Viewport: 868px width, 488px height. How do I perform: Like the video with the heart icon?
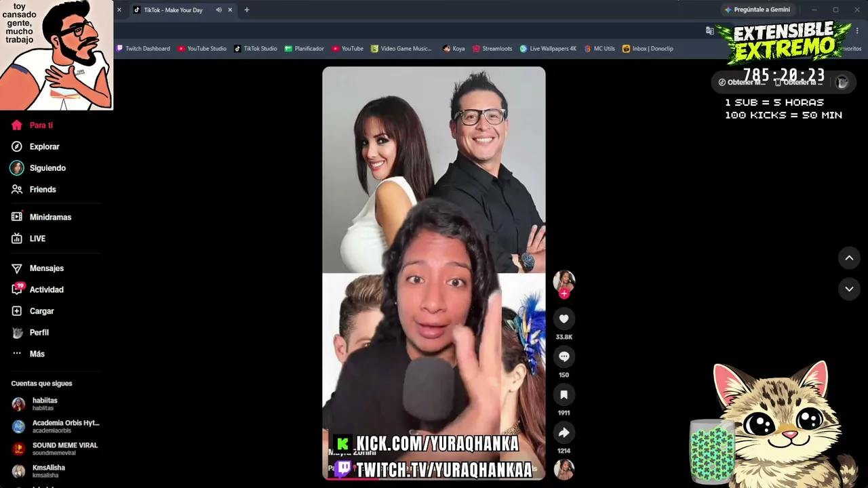[564, 319]
